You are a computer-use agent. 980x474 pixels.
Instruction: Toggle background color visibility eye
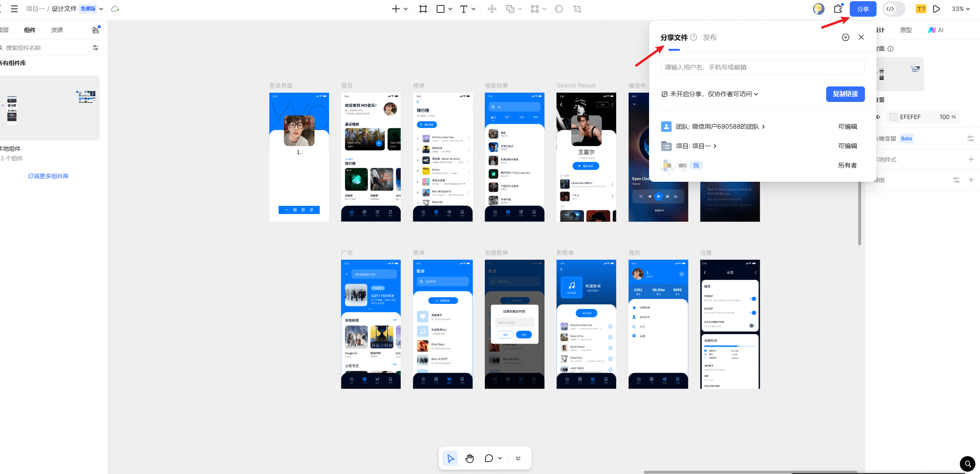point(878,117)
